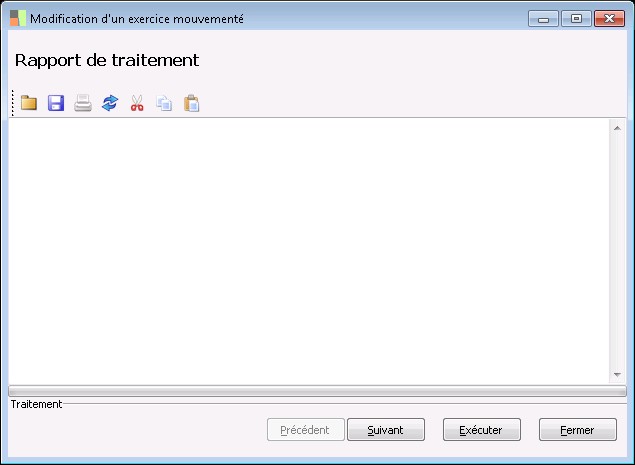Screen dimensions: 635x465
Task: Click the Traitement progress bar
Action: (318, 391)
